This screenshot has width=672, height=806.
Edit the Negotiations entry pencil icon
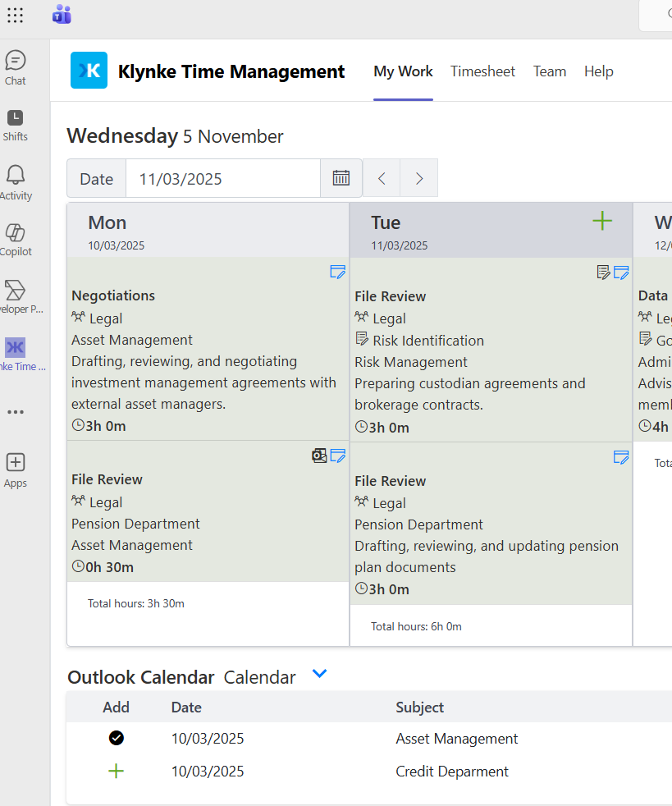(337, 272)
